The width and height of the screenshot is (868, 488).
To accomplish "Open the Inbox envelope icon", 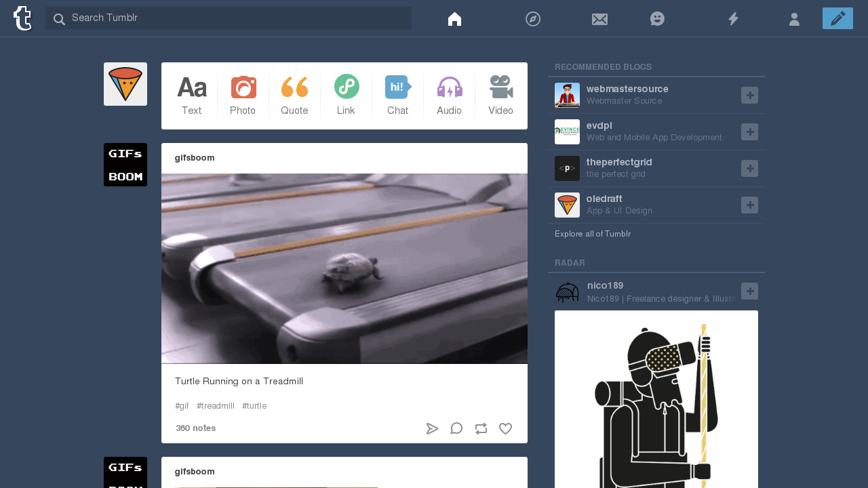I will (599, 19).
